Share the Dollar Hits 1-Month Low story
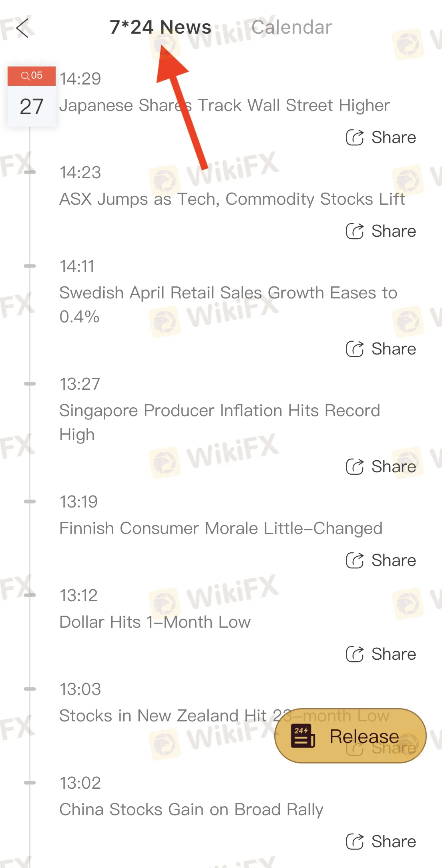442x868 pixels. pos(381,654)
